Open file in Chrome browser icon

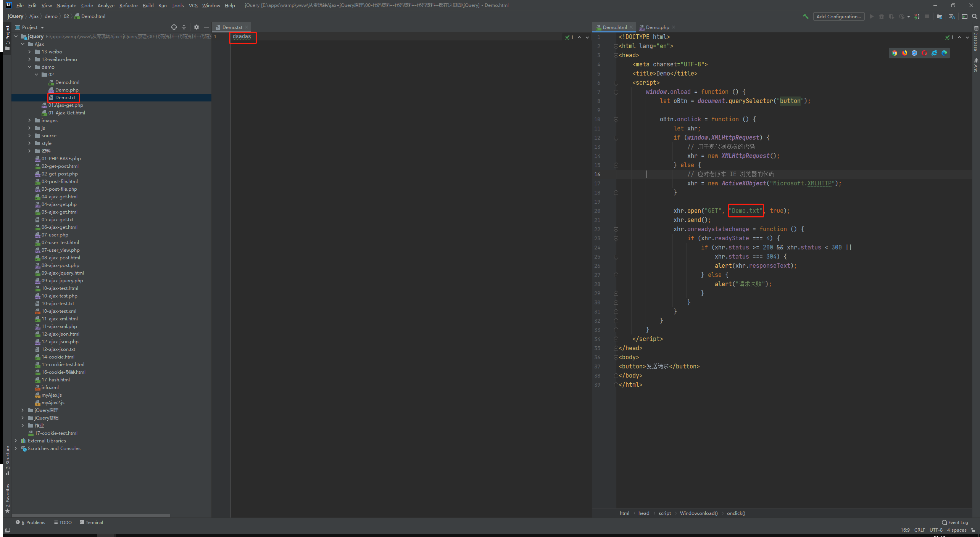pyautogui.click(x=895, y=53)
